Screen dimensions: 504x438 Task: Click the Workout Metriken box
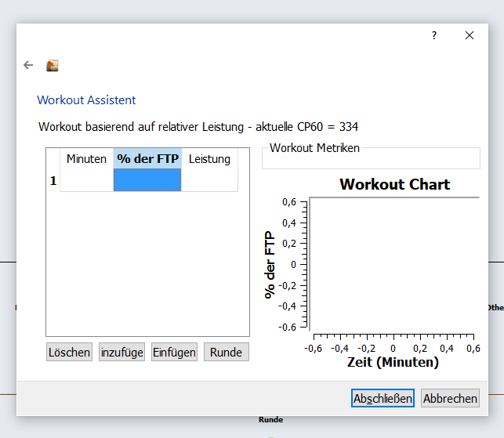370,159
